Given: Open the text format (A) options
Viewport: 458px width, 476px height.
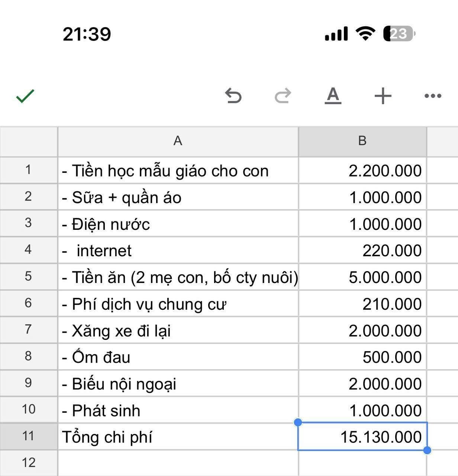Looking at the screenshot, I should [333, 96].
